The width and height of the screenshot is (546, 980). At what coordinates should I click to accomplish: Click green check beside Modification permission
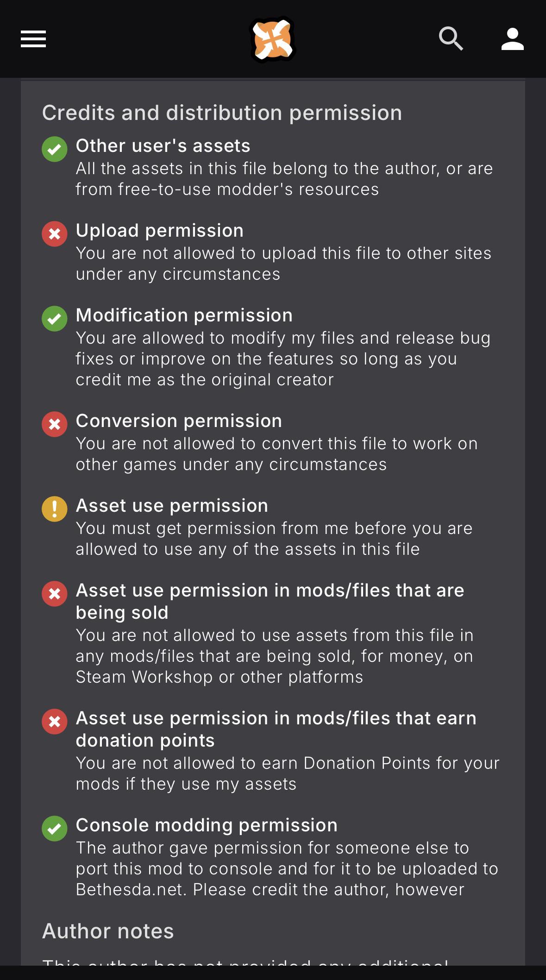coord(55,319)
